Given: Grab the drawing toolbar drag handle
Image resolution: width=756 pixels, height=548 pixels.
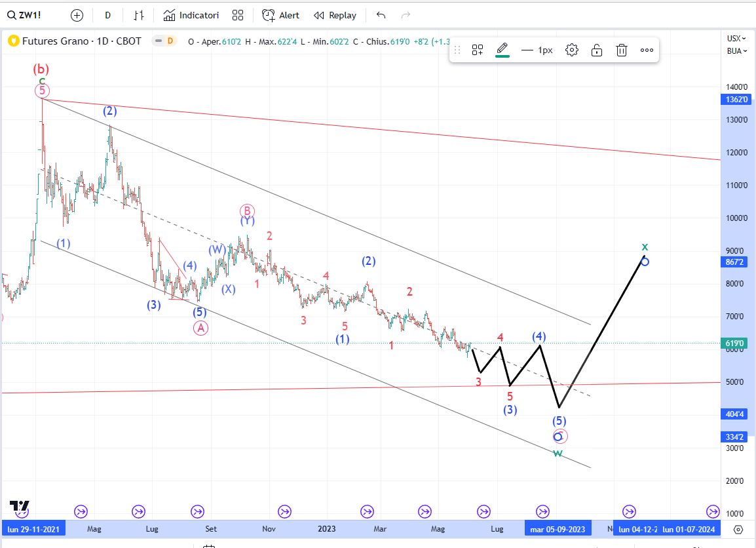Looking at the screenshot, I should coord(457,50).
